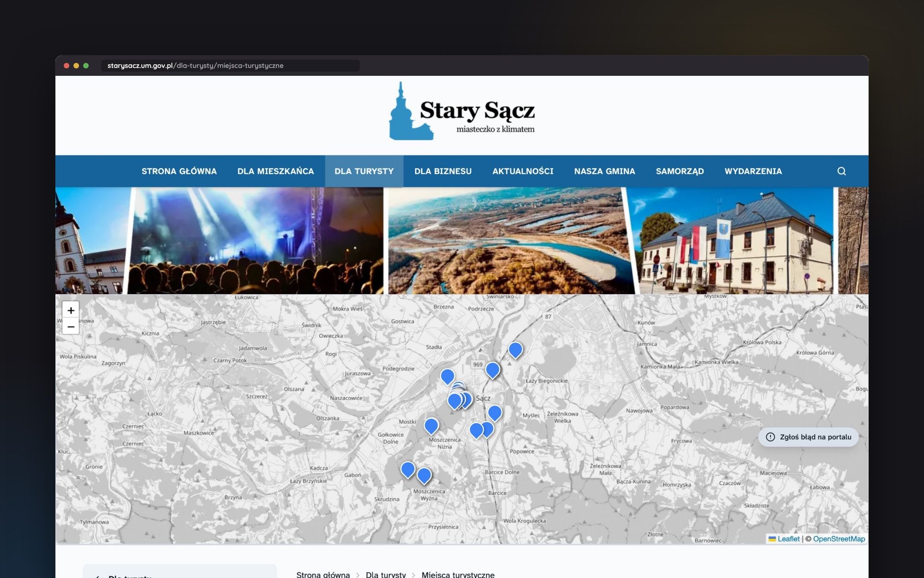Zoom in the map with plus button

(71, 310)
